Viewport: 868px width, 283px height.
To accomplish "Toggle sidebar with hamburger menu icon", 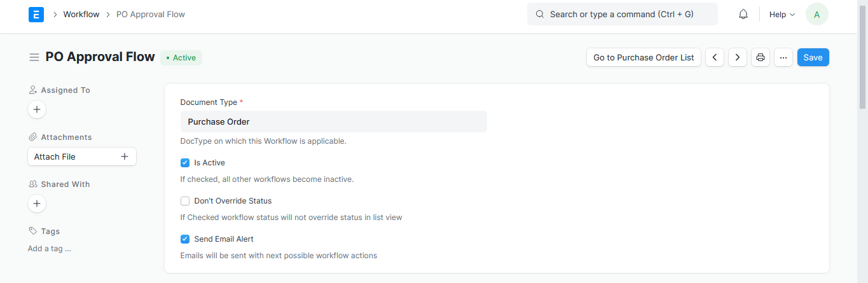I will 34,57.
